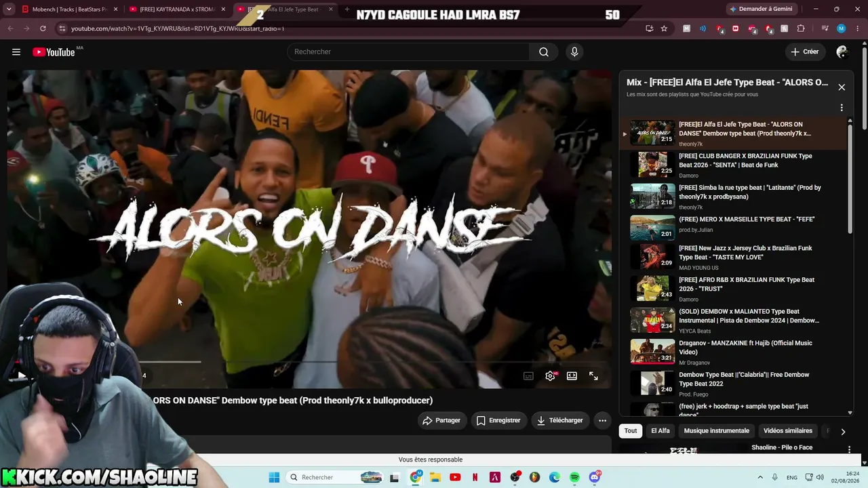Open the Chrome extensions puzzle menu
Screen dimensions: 868x488
point(801,28)
